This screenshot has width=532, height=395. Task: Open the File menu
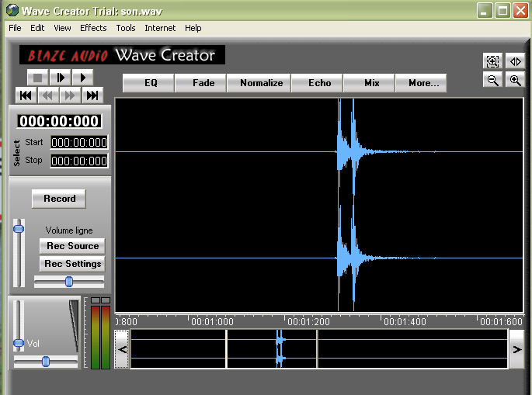[15, 28]
